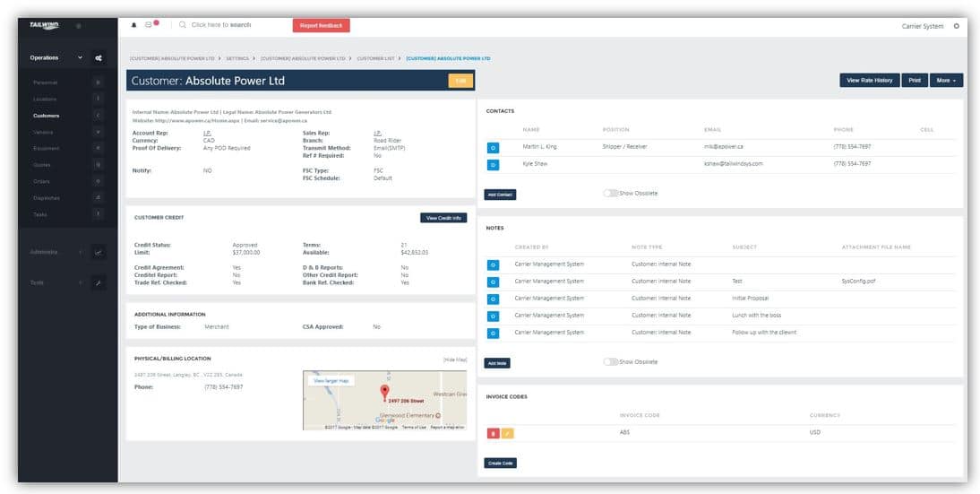
Task: Toggle Show Obsolete in Contacts section
Action: 611,193
